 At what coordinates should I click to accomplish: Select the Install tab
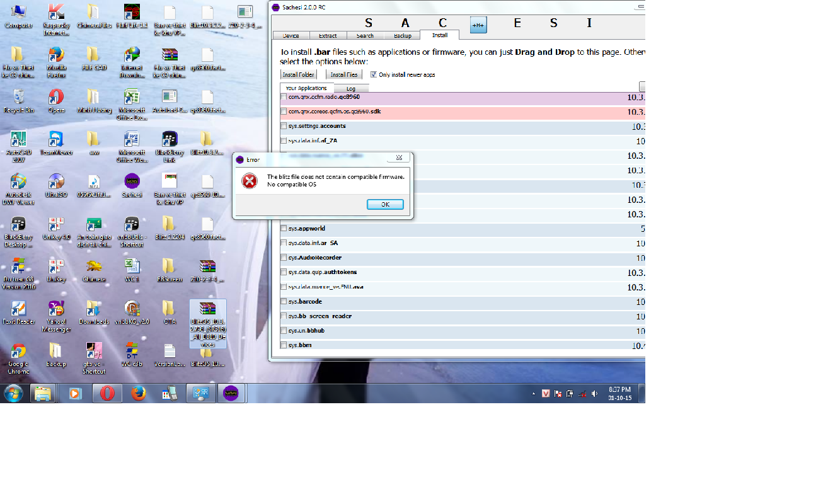click(x=440, y=35)
